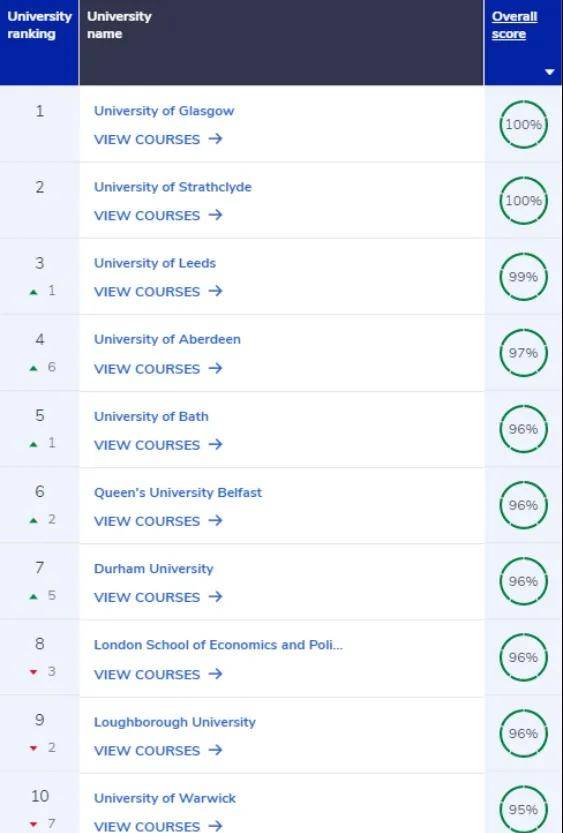563x833 pixels.
Task: Click green up-arrow rank change for Aberdeen
Action: (34, 368)
